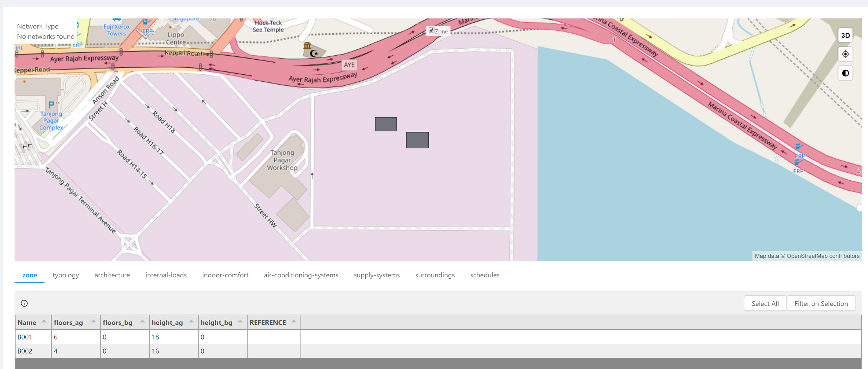Click the museum icon near Hock-Teck See Temple
Screen dimensions: 868x369
tap(307, 45)
